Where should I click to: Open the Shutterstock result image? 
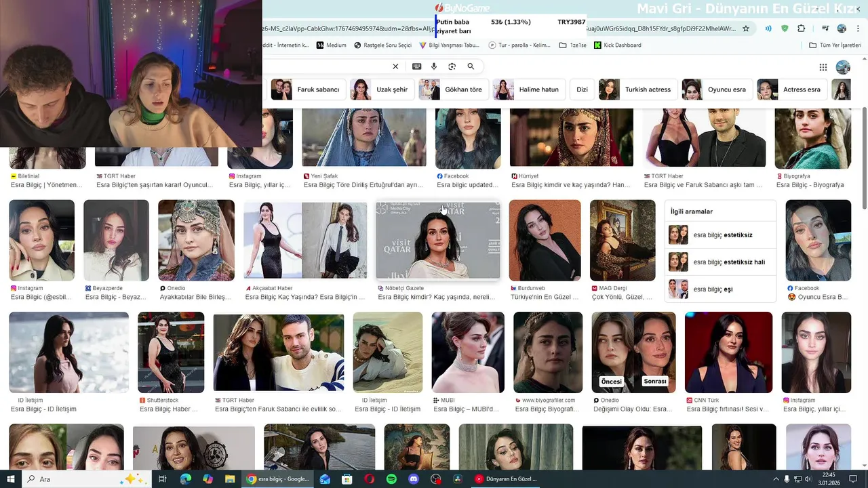coord(171,352)
